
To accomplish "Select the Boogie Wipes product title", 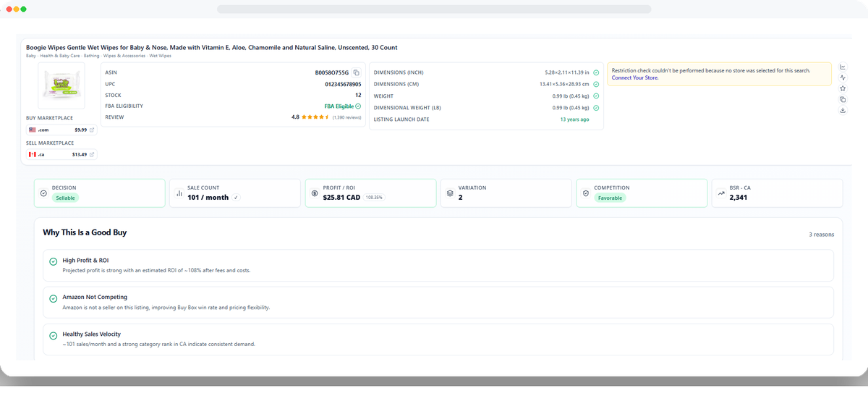I will [211, 48].
